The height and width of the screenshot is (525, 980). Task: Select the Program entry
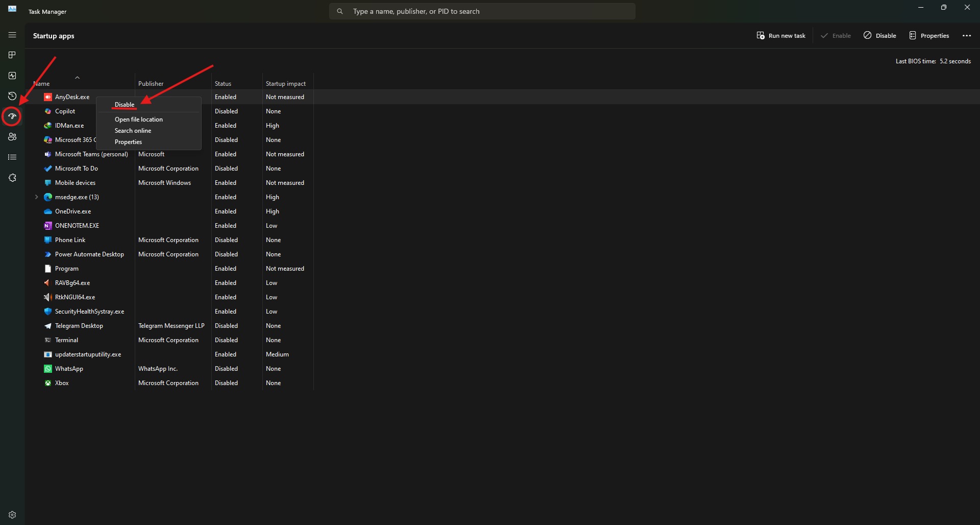coord(503,269)
